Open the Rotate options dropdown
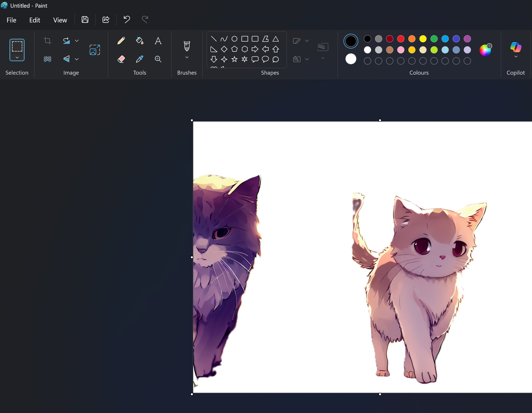This screenshot has width=532, height=413. point(77,40)
